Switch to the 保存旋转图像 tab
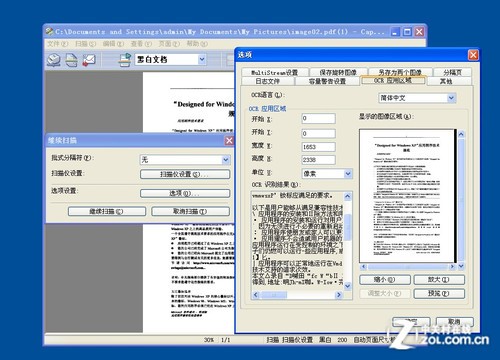 [x=338, y=72]
